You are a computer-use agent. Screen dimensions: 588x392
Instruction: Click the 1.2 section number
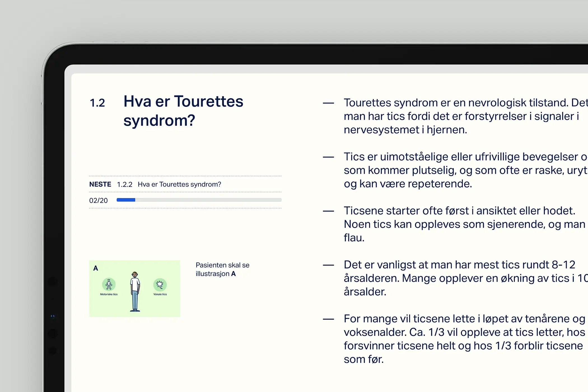97,103
